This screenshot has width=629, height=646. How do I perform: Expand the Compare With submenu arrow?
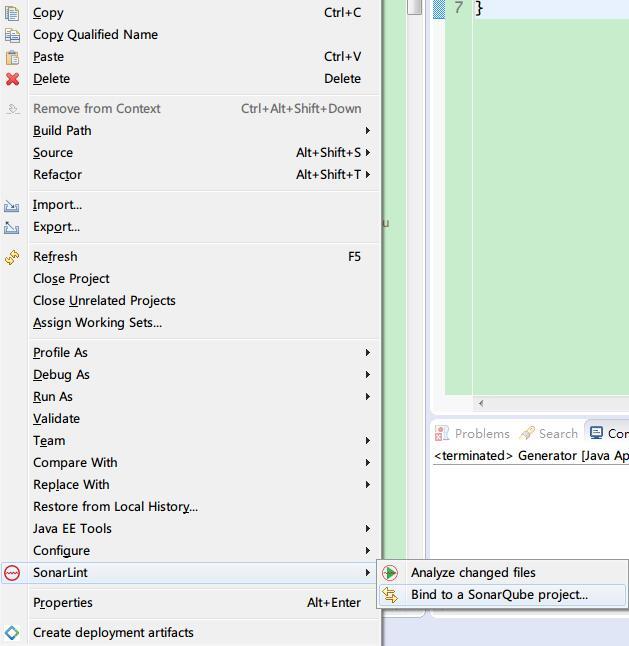[x=368, y=463]
